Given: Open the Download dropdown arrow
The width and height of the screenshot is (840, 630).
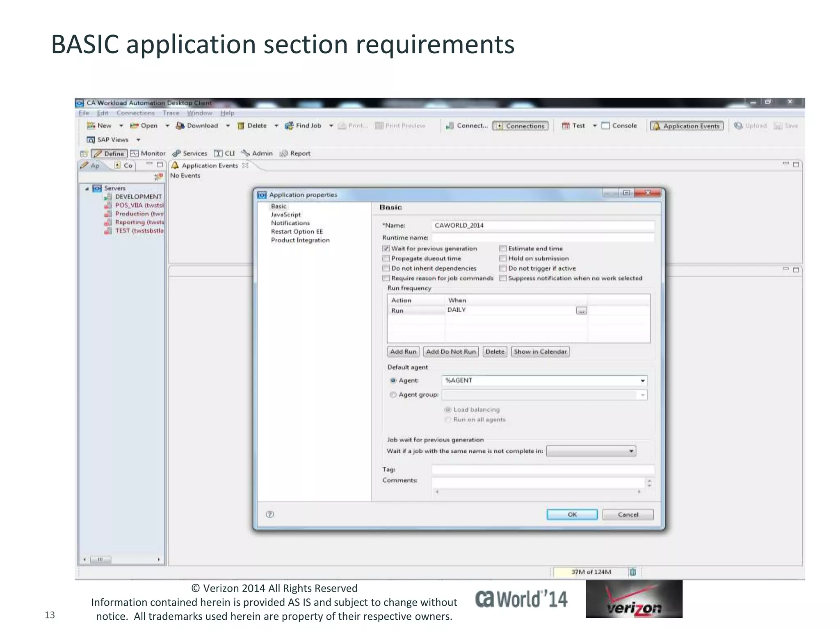Looking at the screenshot, I should pos(228,126).
